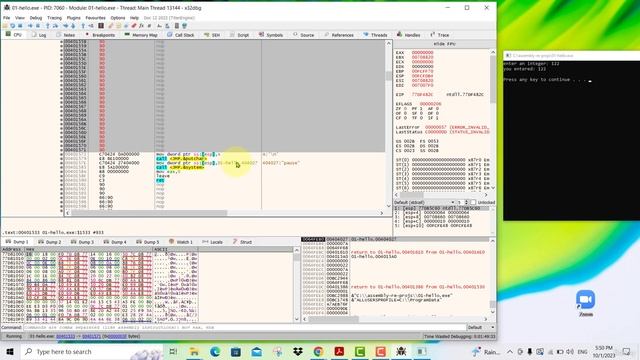Viewport: 640px width, 360px height.
Task: Switch to the Handles tab
Action: coord(408,35)
